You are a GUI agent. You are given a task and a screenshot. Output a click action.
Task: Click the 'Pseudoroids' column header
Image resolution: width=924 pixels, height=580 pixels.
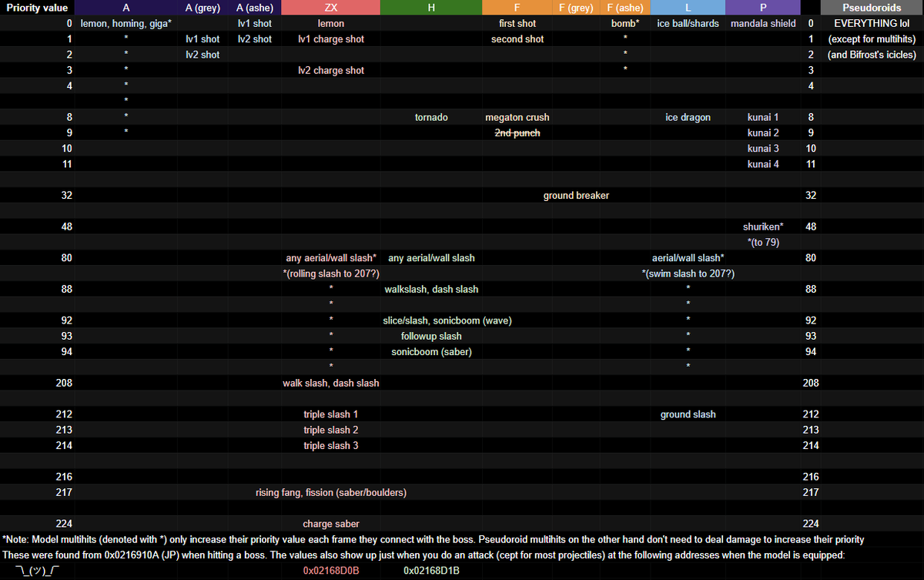point(872,8)
